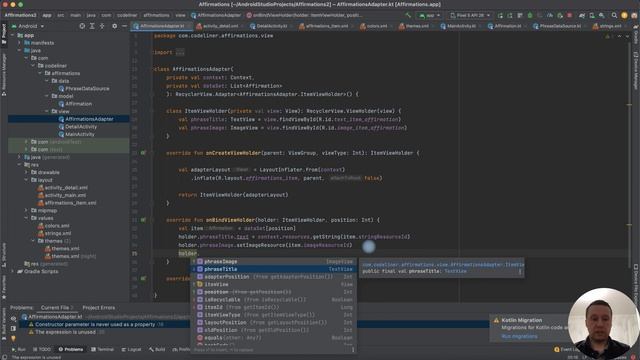
Task: Expand the mipmap folder
Action: [x=27, y=211]
